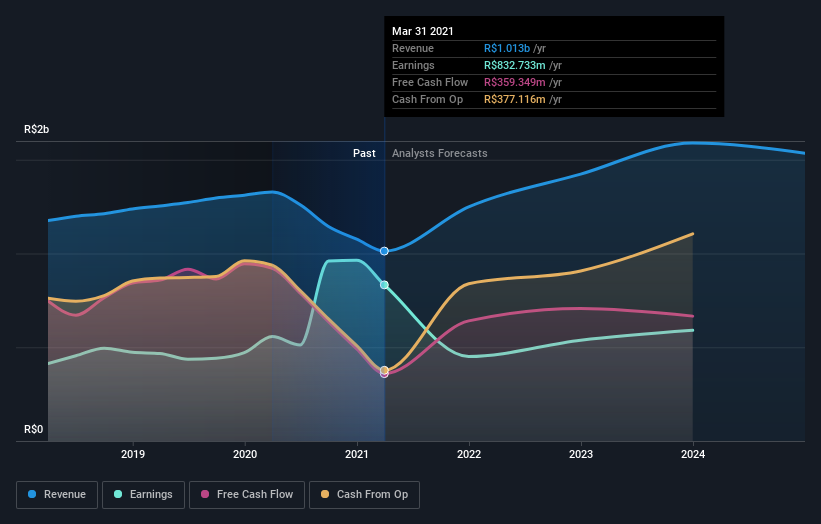The image size is (821, 524).
Task: Click the 2021 x-axis label
Action: (x=357, y=454)
